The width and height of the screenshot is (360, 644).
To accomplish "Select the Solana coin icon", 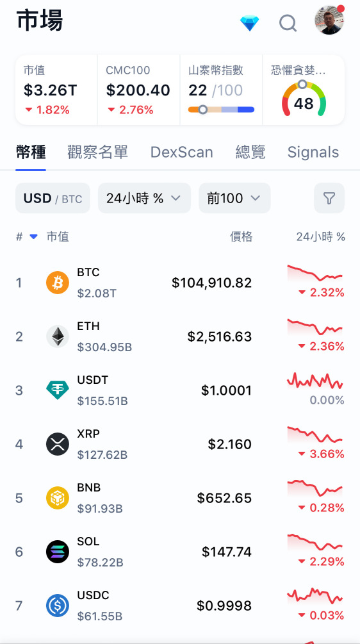I will pyautogui.click(x=58, y=552).
